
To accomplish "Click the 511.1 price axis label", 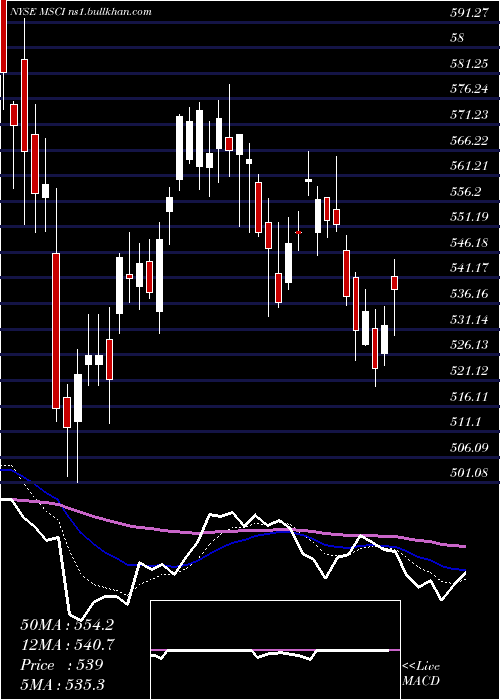I will (466, 422).
